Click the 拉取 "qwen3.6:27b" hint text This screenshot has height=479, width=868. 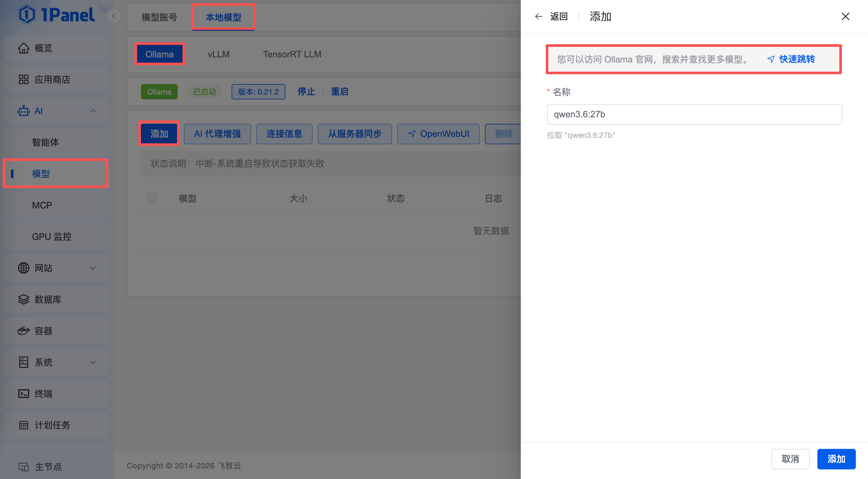point(581,135)
